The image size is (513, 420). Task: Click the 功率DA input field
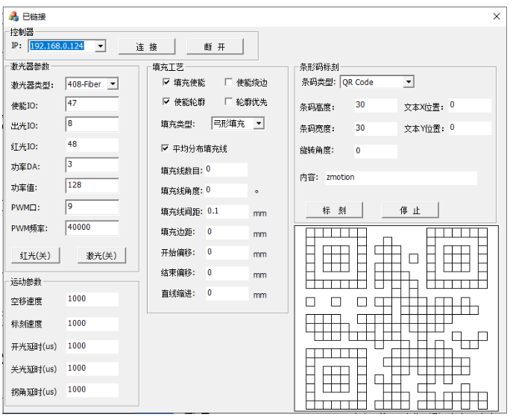click(92, 165)
